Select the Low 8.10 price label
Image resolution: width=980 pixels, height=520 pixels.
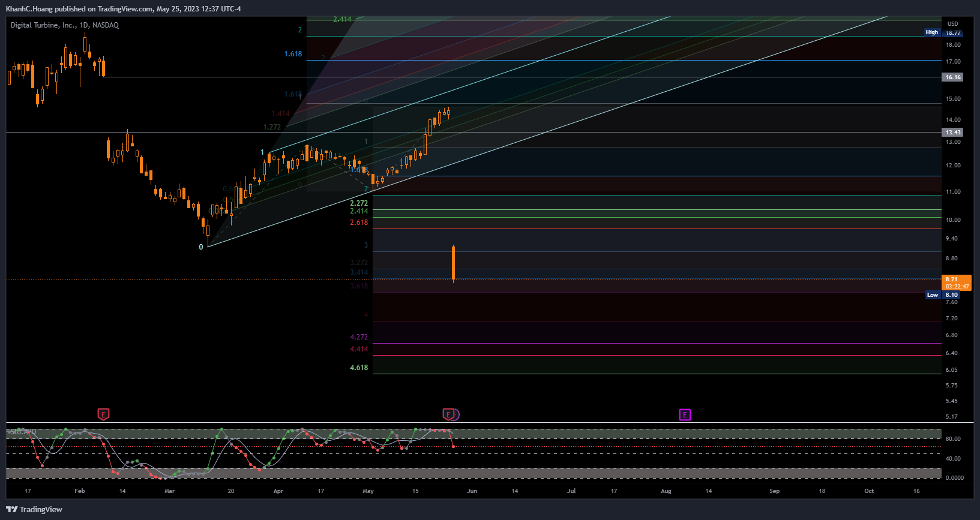(x=944, y=294)
